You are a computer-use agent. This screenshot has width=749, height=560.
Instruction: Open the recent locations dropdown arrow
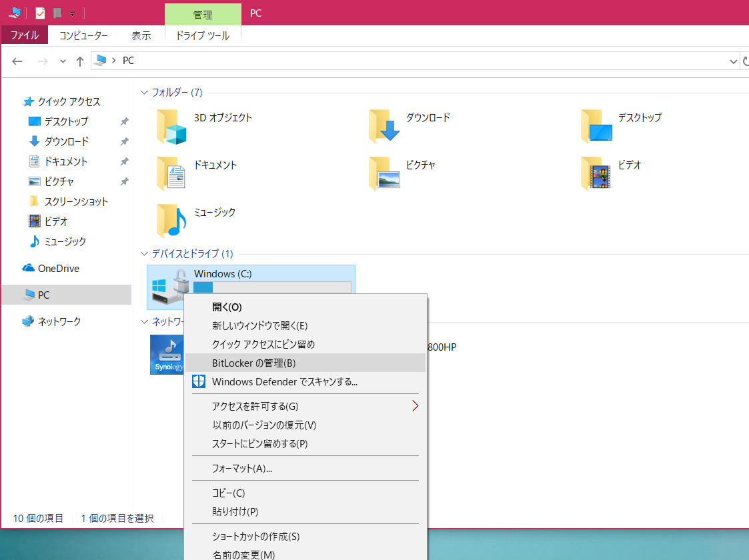(x=63, y=61)
